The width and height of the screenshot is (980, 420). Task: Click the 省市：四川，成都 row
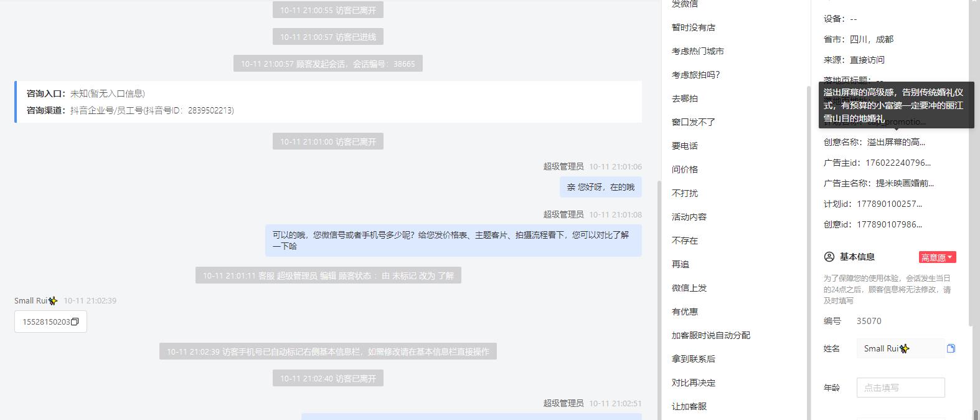pos(859,39)
